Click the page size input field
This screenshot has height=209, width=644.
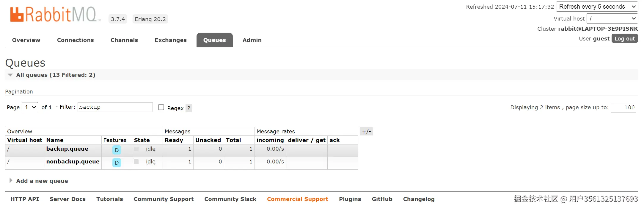[623, 107]
